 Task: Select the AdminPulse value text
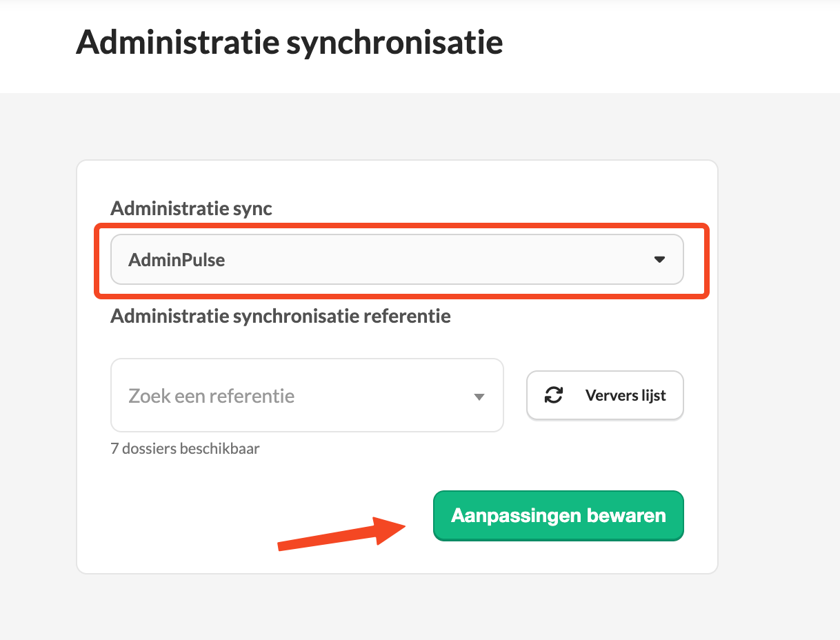pyautogui.click(x=177, y=260)
